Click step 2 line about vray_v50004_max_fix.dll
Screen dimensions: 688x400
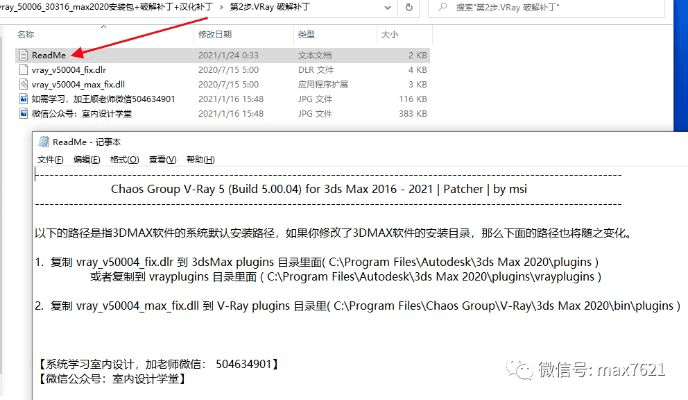tap(358, 306)
